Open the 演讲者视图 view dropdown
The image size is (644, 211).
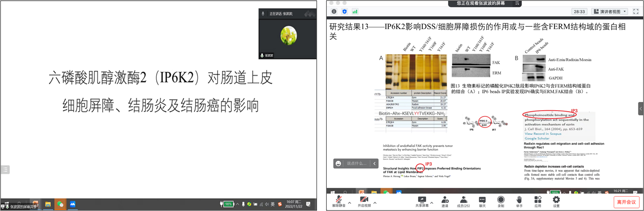(x=609, y=12)
